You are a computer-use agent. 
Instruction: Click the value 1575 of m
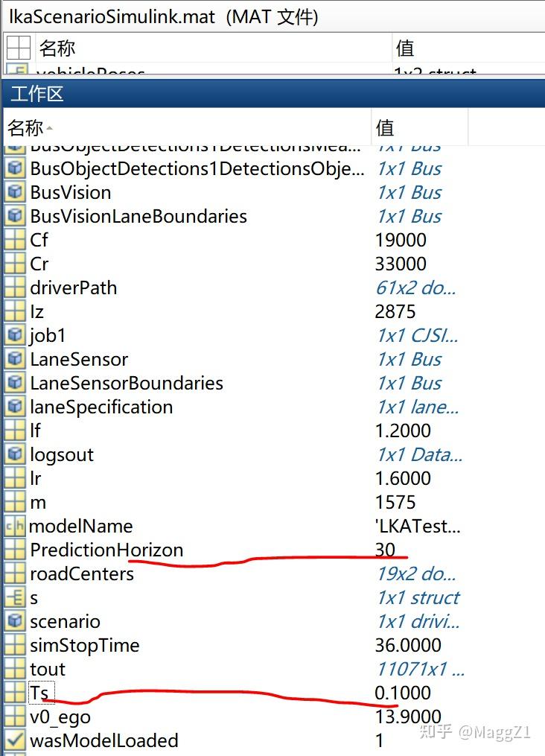coord(395,503)
